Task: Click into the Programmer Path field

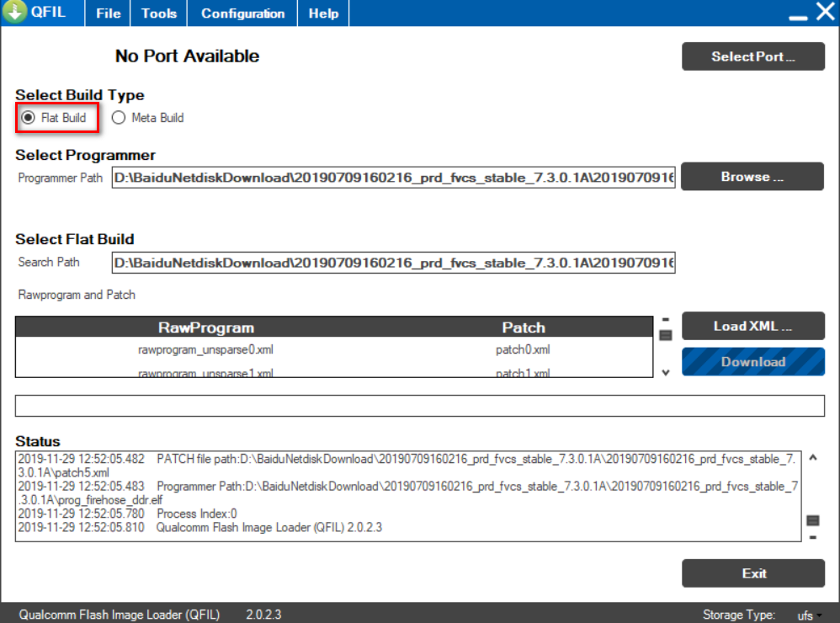Action: tap(393, 178)
